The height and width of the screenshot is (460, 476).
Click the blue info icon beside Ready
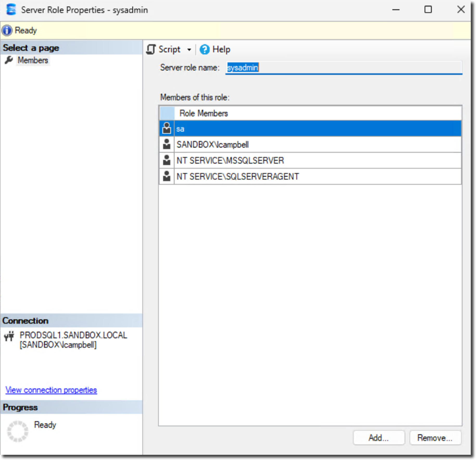pyautogui.click(x=7, y=30)
